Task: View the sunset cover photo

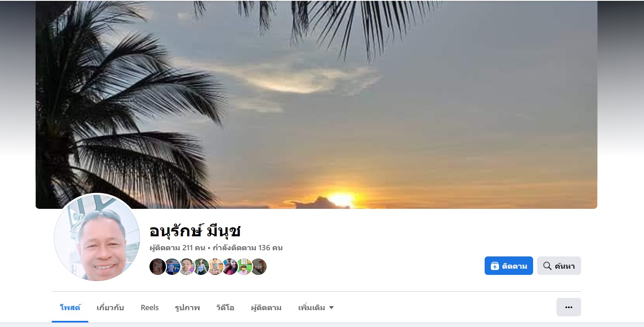Action: pyautogui.click(x=316, y=105)
